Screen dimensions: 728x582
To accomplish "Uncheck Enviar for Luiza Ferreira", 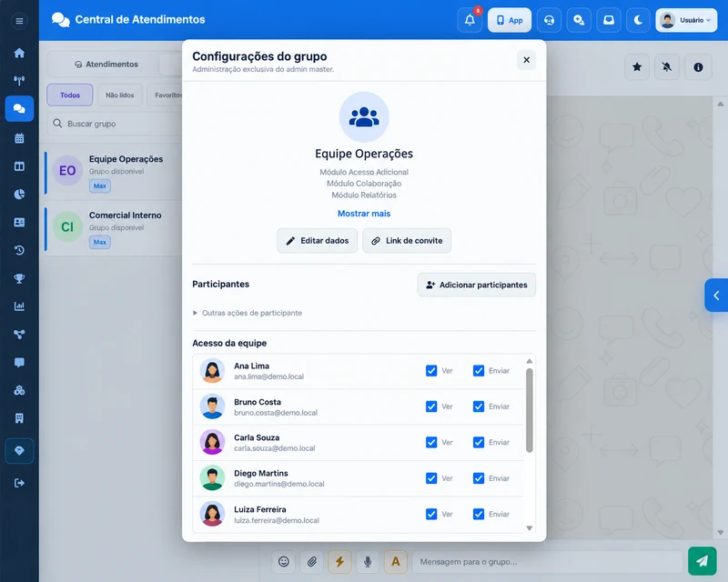I will [x=479, y=514].
